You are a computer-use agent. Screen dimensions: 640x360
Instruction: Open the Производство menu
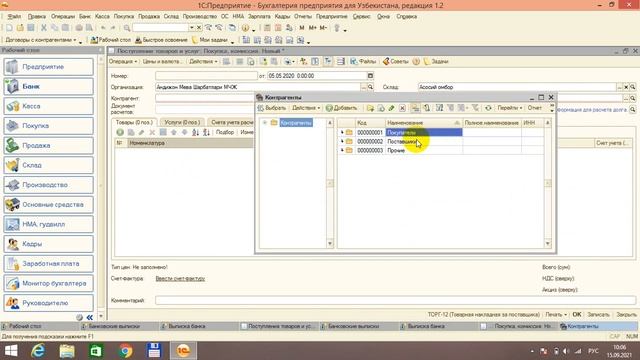(x=200, y=17)
